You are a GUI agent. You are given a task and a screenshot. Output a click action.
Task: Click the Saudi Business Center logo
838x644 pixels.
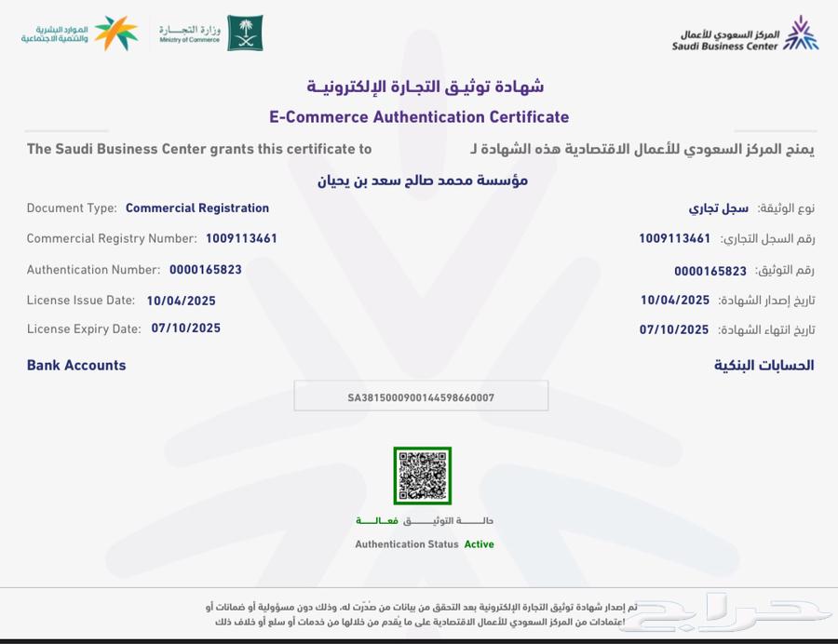coord(745,34)
